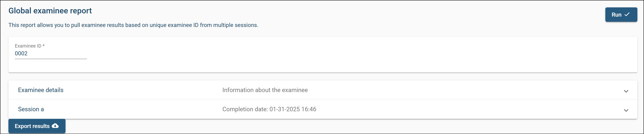The height and width of the screenshot is (134, 644).
Task: Open the Session a panel title
Action: pos(31,109)
